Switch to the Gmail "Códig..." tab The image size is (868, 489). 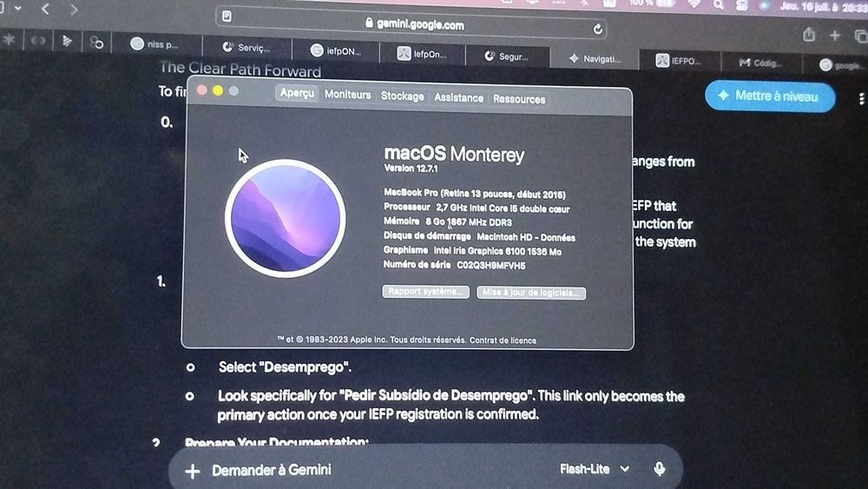pyautogui.click(x=761, y=63)
